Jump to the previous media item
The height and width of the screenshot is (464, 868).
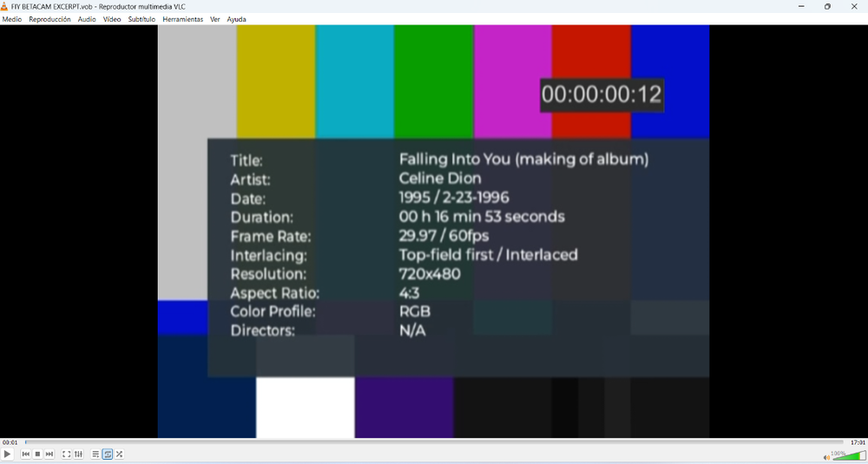click(25, 454)
